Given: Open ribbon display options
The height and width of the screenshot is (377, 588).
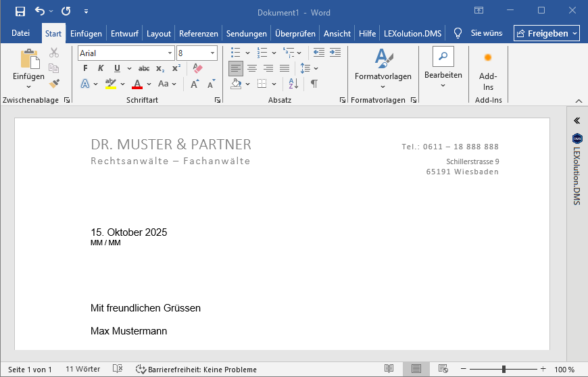Looking at the screenshot, I should pos(479,11).
